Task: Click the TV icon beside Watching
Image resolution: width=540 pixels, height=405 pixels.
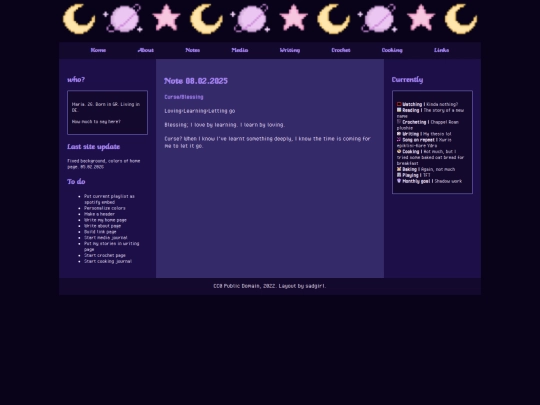Action: pos(399,104)
